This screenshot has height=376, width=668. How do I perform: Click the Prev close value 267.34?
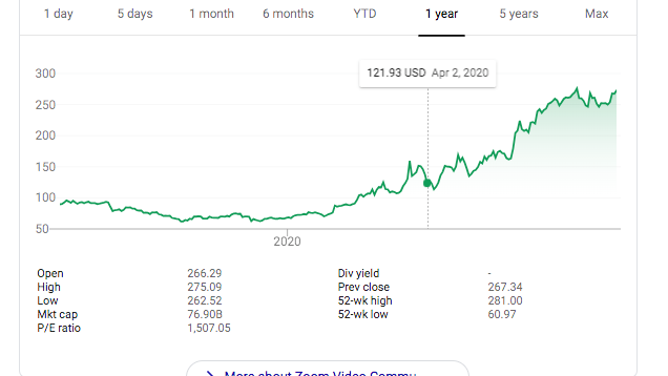coord(505,287)
